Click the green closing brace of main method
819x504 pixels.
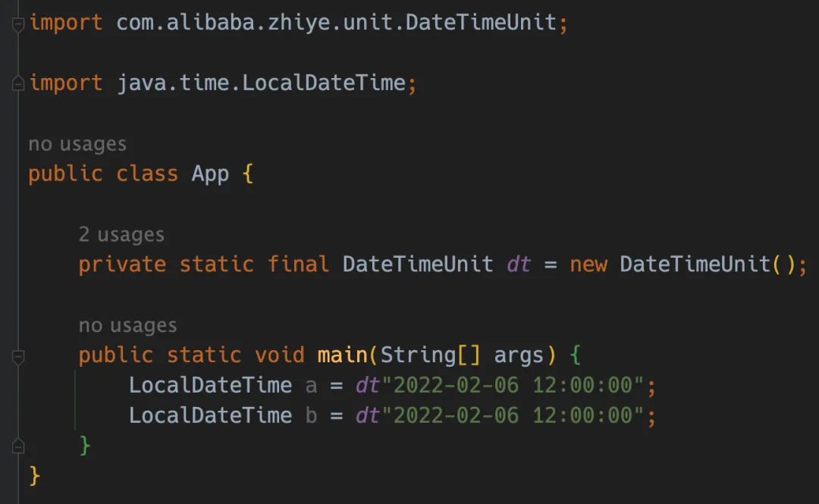(x=85, y=446)
